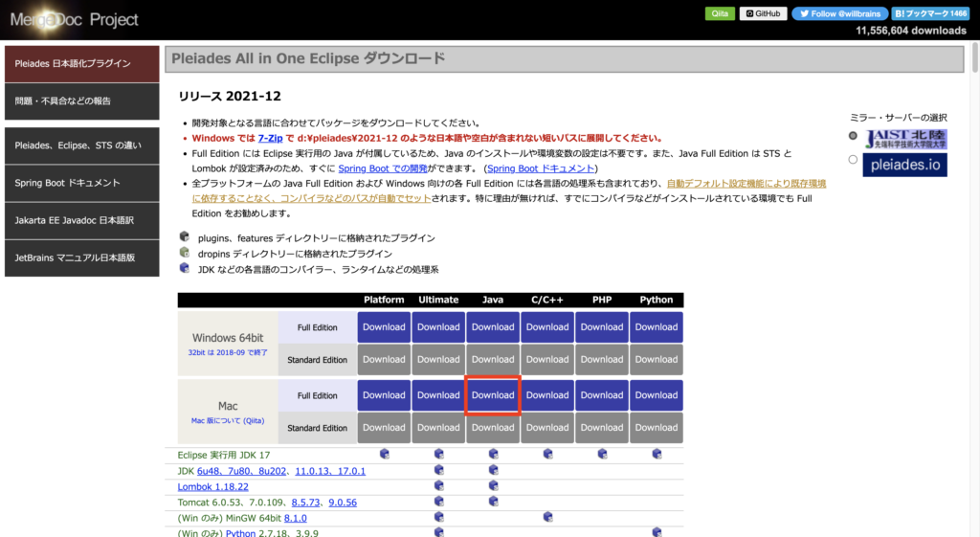Download Windows Full Edition Ultimate
Viewport: 980px width, 537px height.
[x=438, y=327]
